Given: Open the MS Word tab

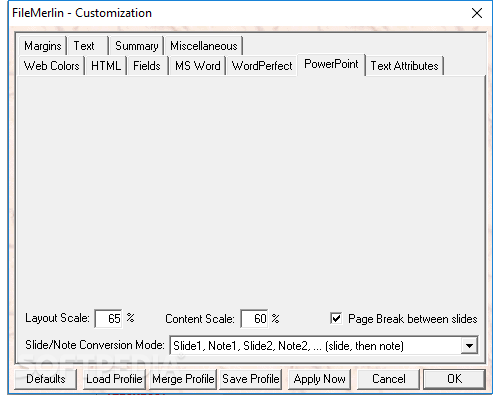Looking at the screenshot, I should [198, 66].
